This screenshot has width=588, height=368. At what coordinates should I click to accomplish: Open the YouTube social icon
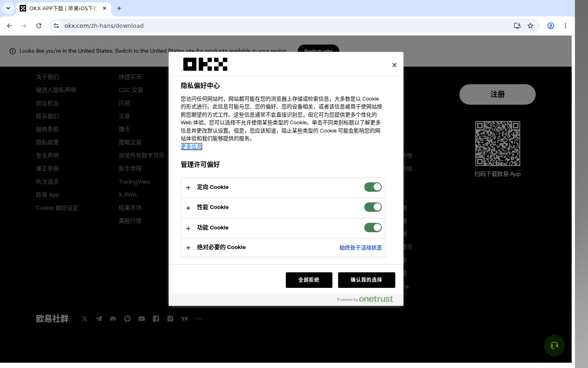coord(142,319)
